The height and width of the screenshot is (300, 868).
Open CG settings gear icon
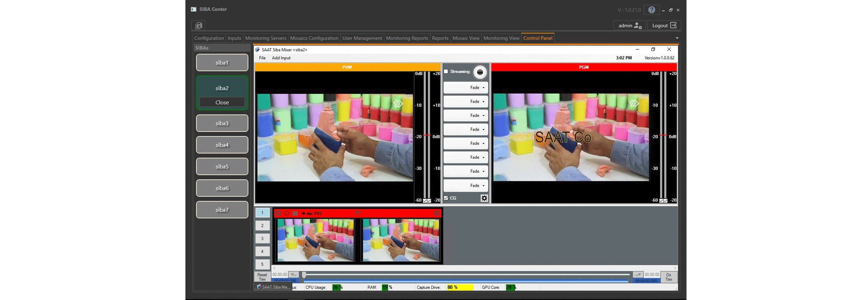click(484, 198)
